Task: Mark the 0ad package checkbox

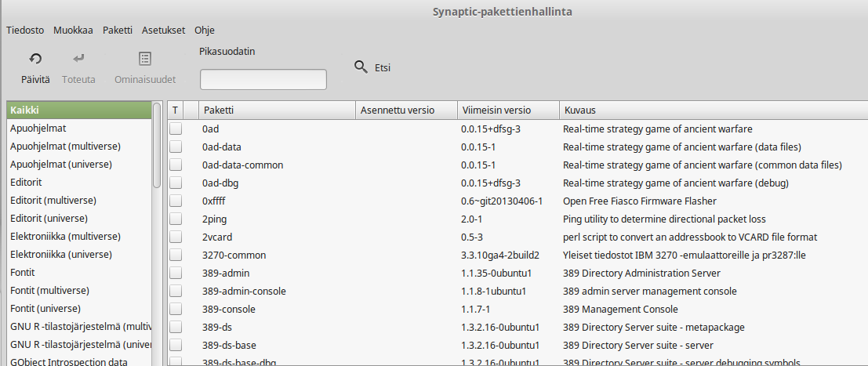Action: (176, 129)
